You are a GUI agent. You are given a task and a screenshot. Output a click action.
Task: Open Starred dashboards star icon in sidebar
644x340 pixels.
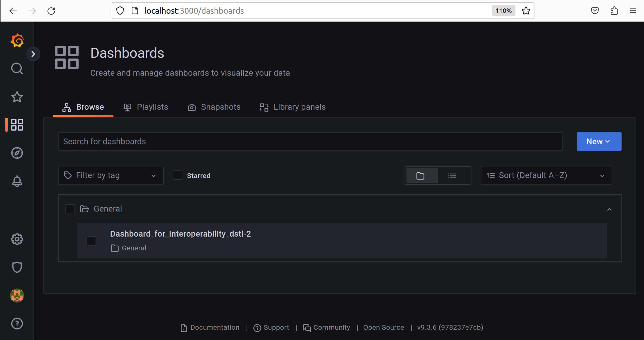click(x=17, y=97)
